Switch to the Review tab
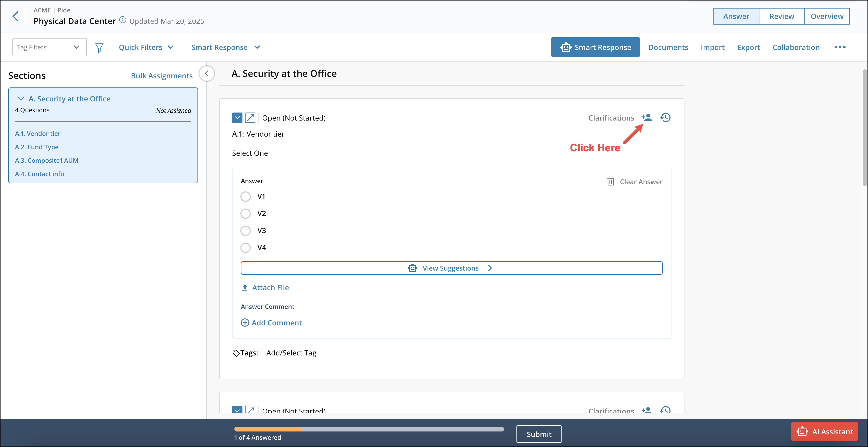868x447 pixels. [x=781, y=16]
